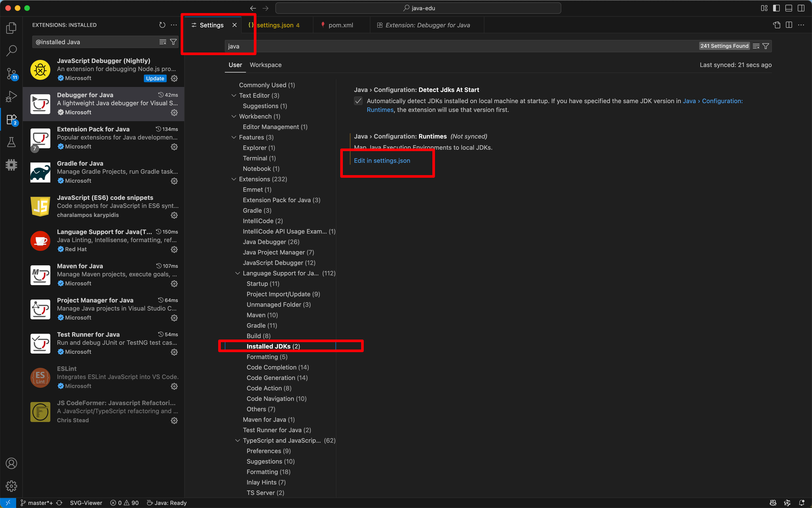Viewport: 812px width, 508px height.
Task: Collapse TypeScript and JavaScript group
Action: [237, 441]
